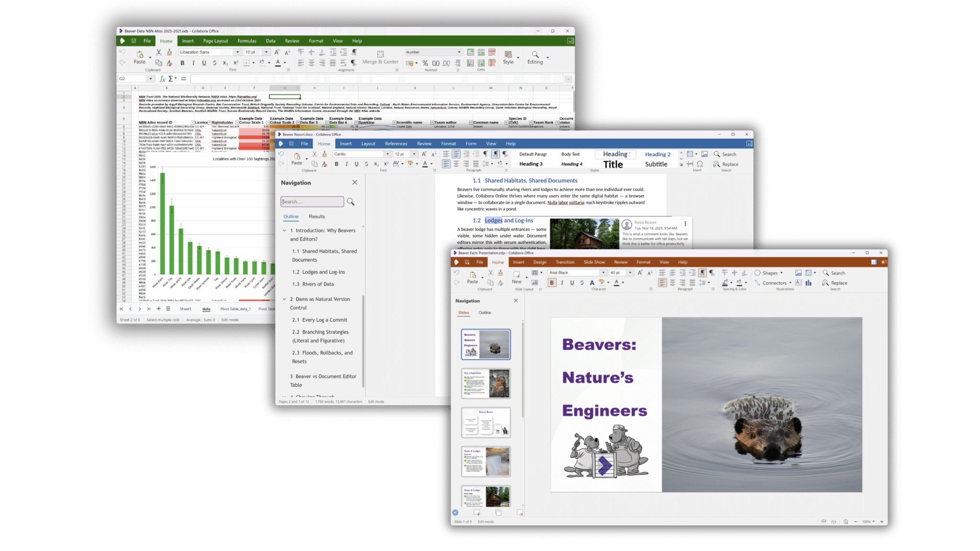Select Merge & Center in the Calc ribbon
The width and height of the screenshot is (980, 551).
[x=380, y=58]
